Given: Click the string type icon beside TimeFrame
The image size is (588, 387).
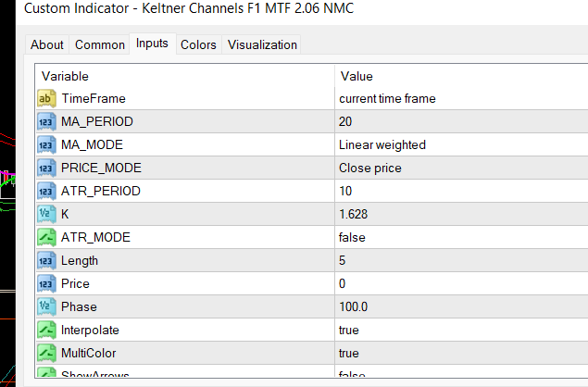Looking at the screenshot, I should [46, 98].
